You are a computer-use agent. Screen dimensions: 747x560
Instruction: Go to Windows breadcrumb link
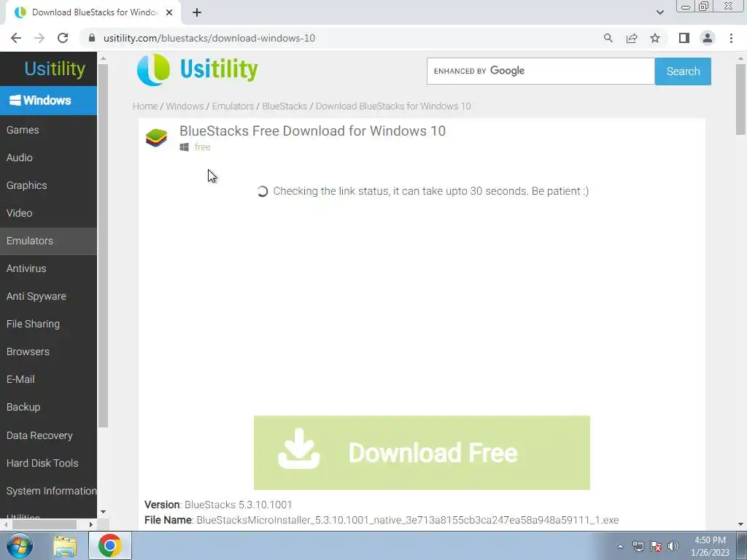(x=185, y=106)
